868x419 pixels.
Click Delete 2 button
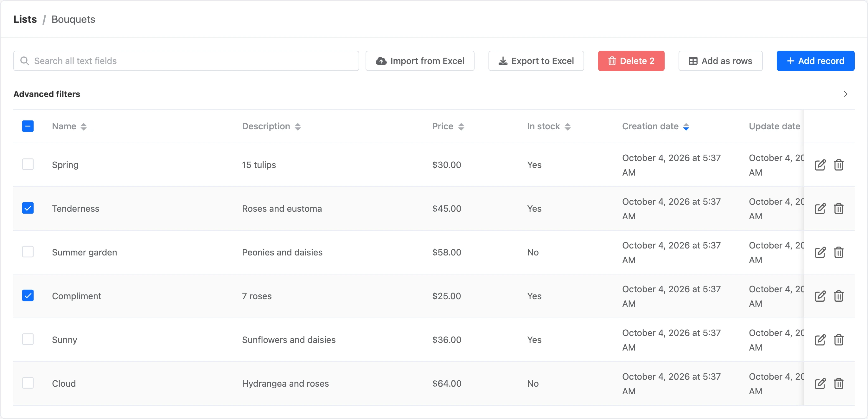click(631, 61)
